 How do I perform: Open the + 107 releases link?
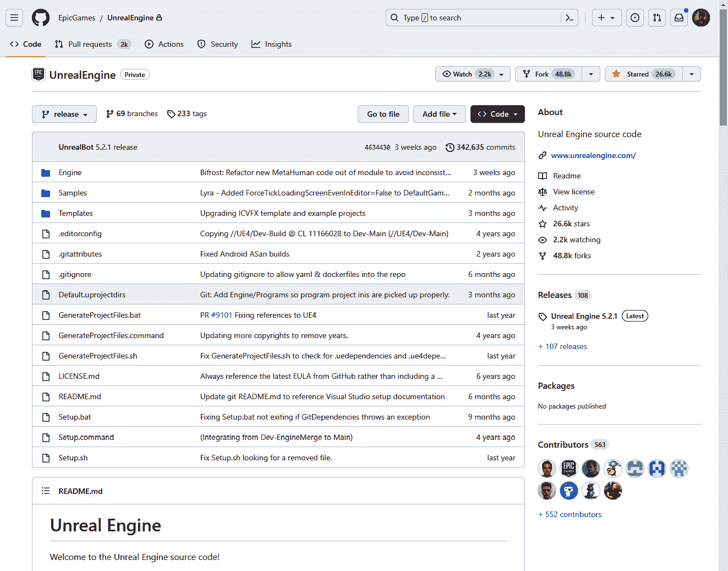click(x=562, y=346)
